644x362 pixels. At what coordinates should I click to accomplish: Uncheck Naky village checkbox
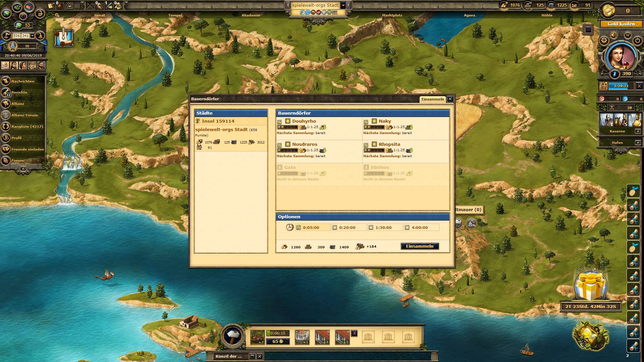(x=366, y=122)
